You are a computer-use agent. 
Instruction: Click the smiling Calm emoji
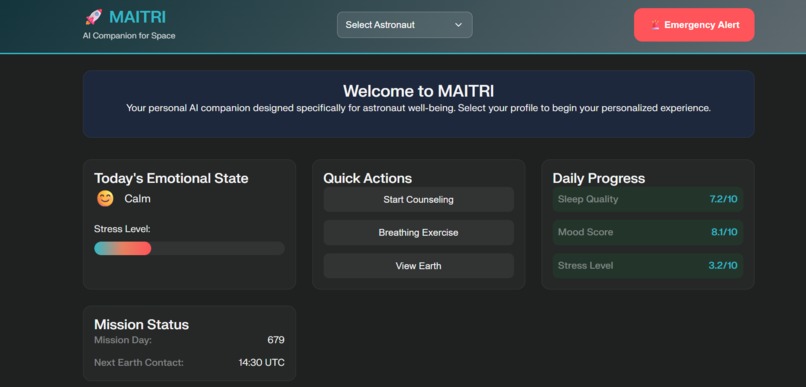(105, 198)
